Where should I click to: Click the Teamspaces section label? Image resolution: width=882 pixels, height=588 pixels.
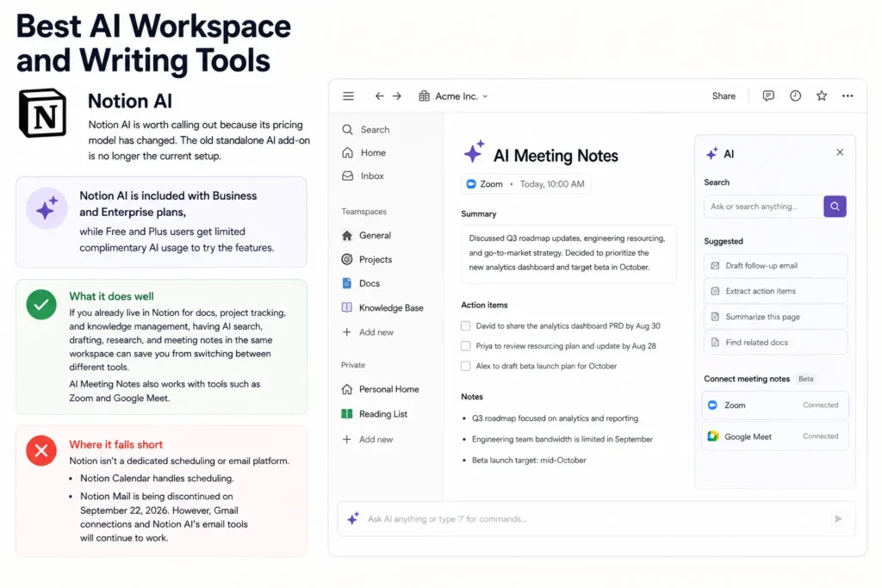coord(363,212)
